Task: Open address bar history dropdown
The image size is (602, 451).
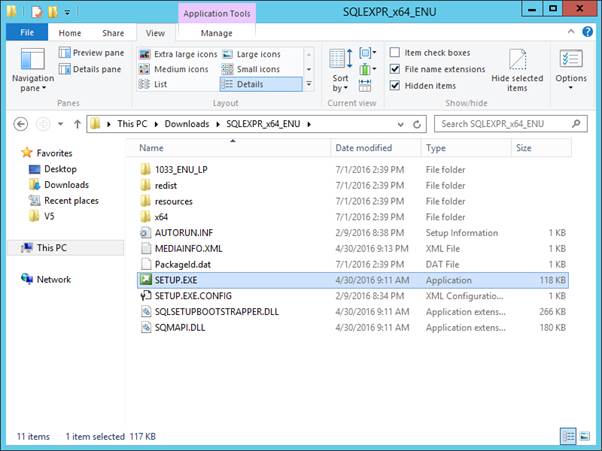Action: 400,124
